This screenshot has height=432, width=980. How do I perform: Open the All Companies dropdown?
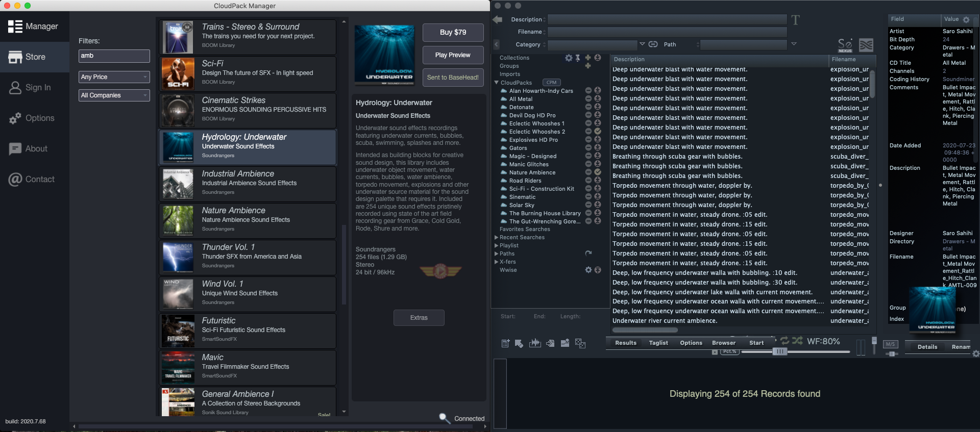pyautogui.click(x=114, y=95)
